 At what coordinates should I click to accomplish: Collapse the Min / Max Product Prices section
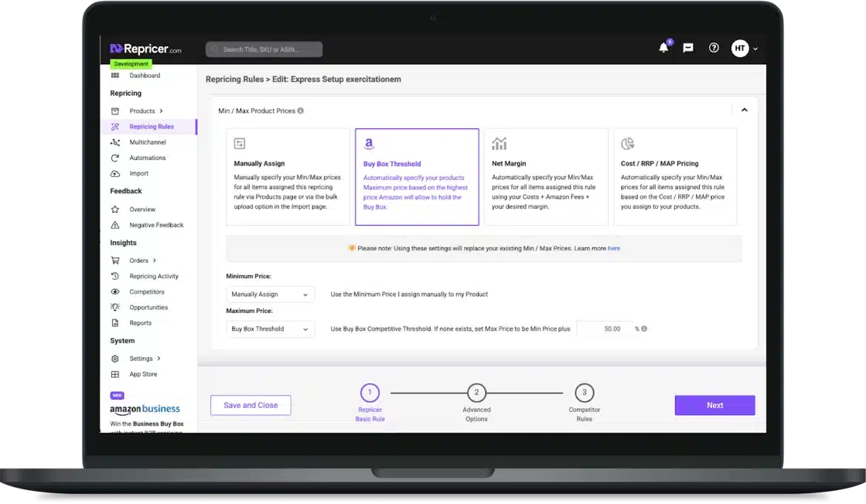[x=745, y=111]
